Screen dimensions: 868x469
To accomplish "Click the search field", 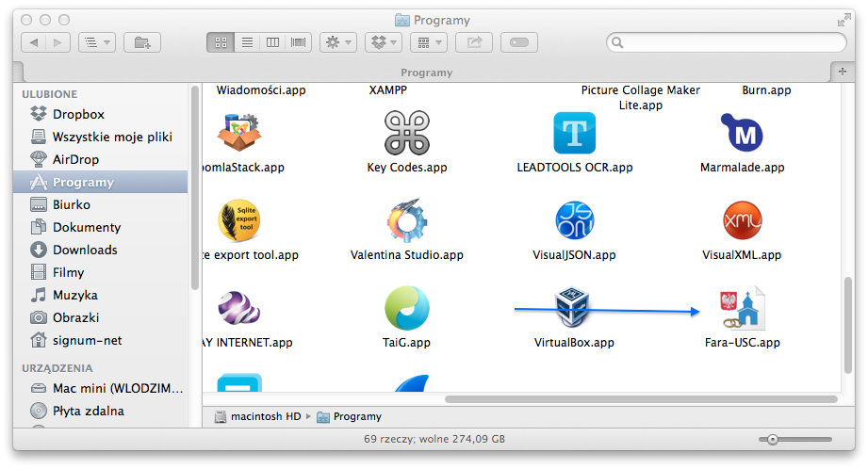I will pyautogui.click(x=727, y=42).
